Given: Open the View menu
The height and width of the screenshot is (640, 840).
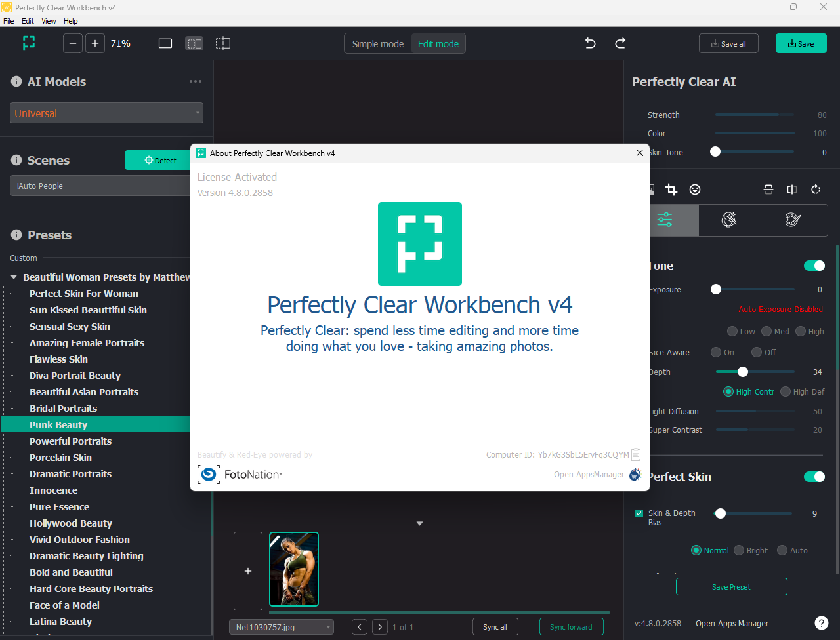Looking at the screenshot, I should 49,21.
